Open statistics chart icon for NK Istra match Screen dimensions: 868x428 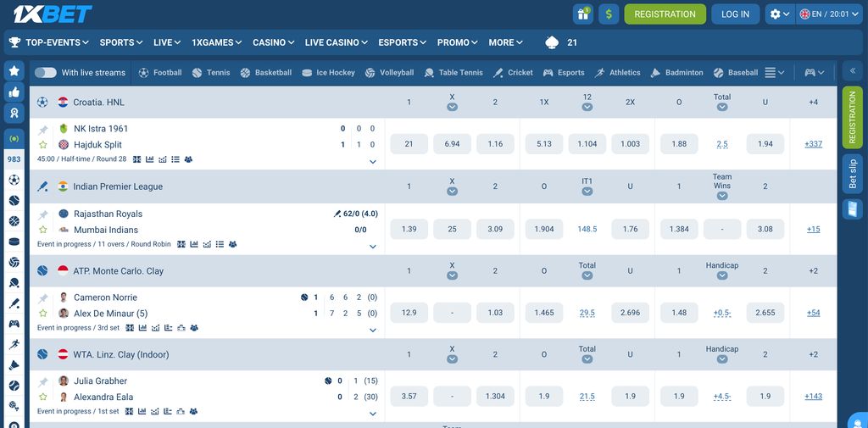149,159
